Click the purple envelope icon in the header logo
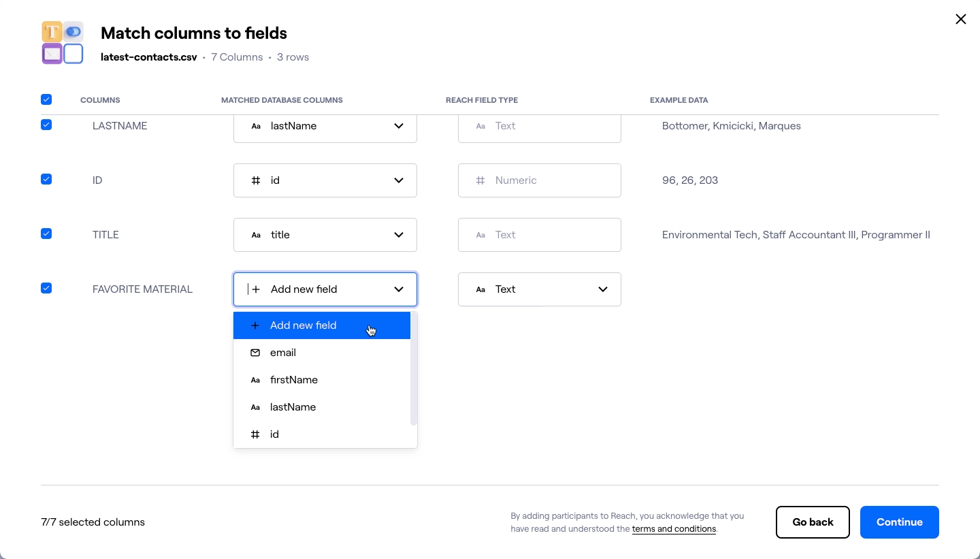 tap(52, 53)
